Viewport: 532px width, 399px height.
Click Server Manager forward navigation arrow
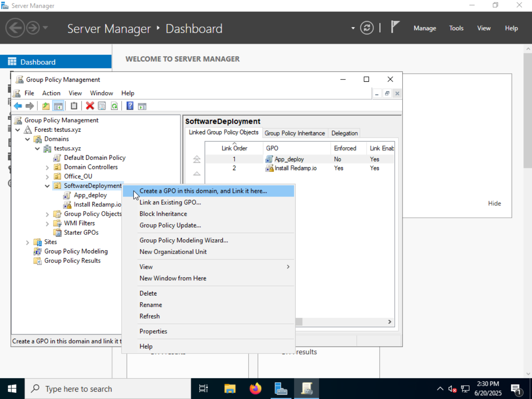[33, 28]
